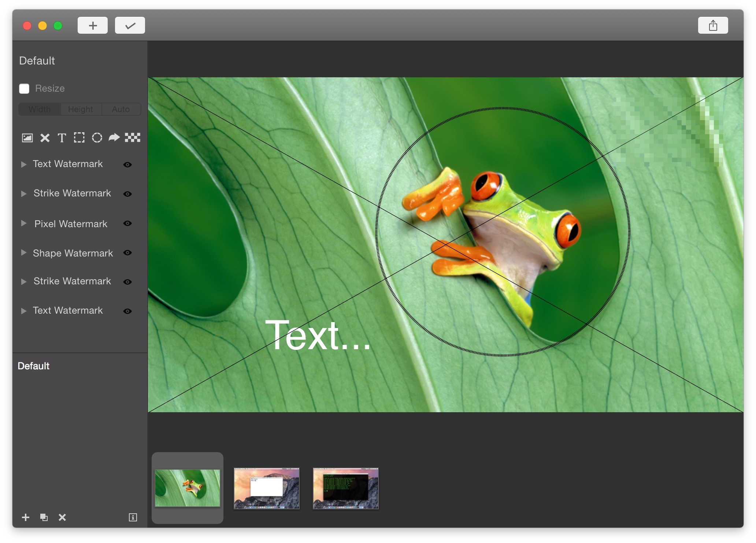Viewport: 756px width, 543px height.
Task: Add an arrow watermark
Action: click(x=114, y=138)
